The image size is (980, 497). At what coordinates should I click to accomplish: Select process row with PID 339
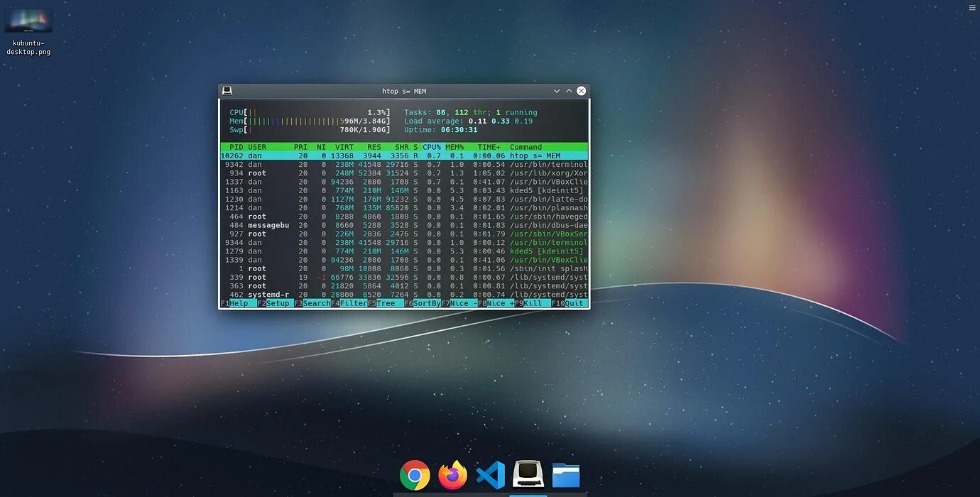(404, 278)
